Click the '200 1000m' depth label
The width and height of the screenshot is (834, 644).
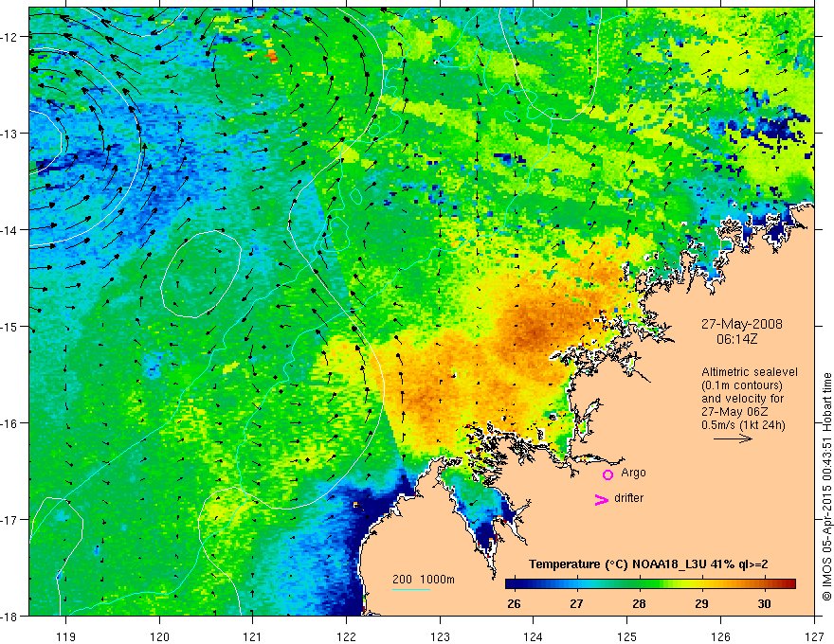click(x=424, y=580)
